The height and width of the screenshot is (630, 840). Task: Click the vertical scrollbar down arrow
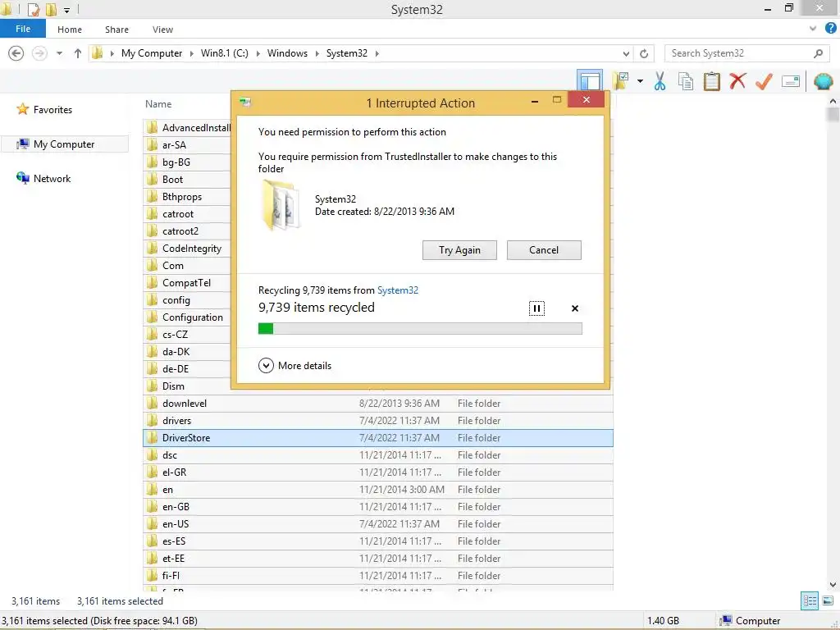click(833, 585)
